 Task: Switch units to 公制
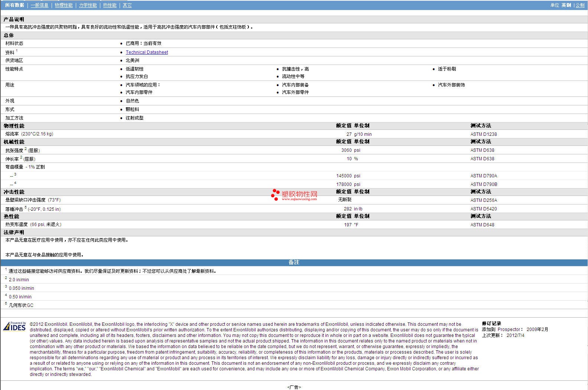(x=580, y=5)
